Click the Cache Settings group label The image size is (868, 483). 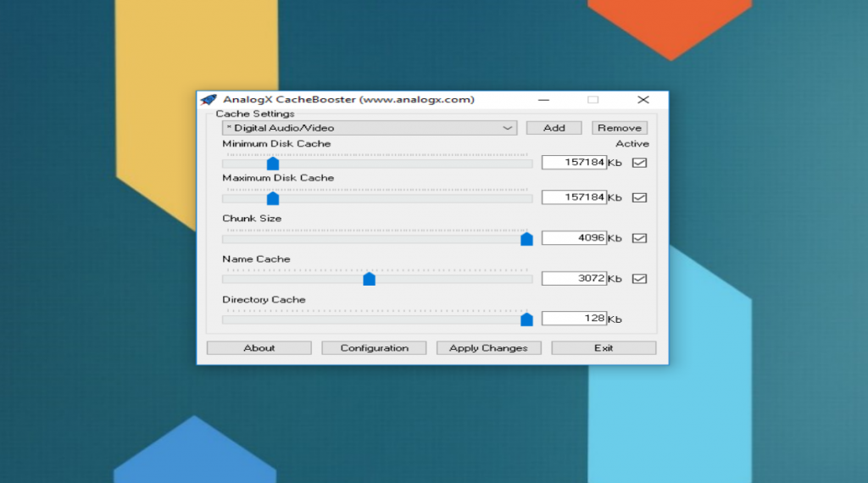pyautogui.click(x=254, y=114)
